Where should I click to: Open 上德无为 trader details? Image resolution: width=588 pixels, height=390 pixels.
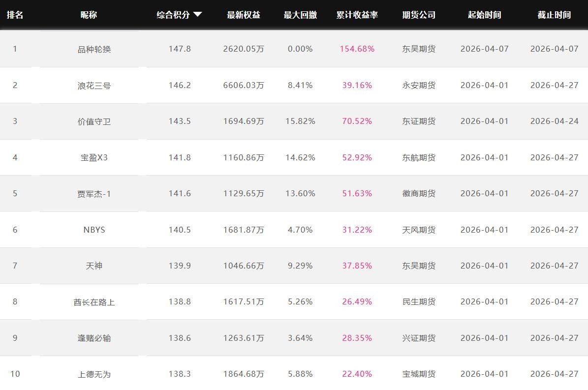pyautogui.click(x=94, y=374)
